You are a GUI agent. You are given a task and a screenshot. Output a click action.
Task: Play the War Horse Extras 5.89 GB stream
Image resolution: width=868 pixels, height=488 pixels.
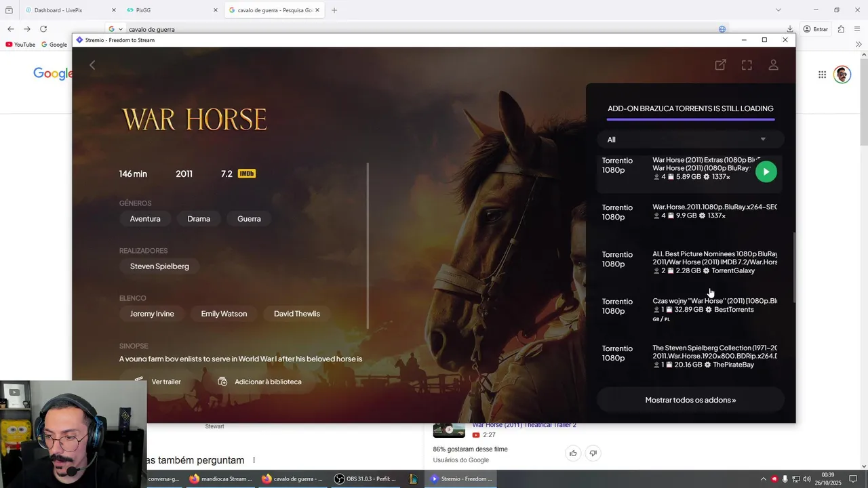click(x=766, y=171)
